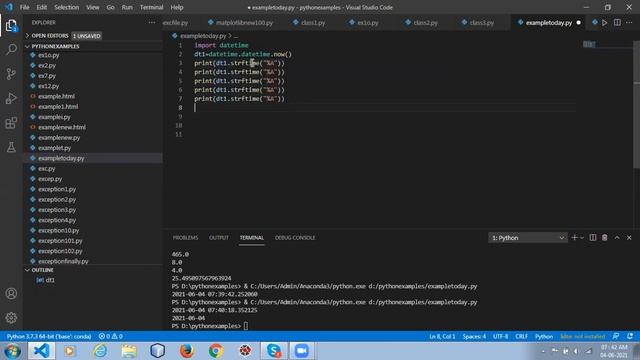Viewport: 640px width, 360px height.
Task: Place cursor at terminal prompt
Action: click(246, 326)
